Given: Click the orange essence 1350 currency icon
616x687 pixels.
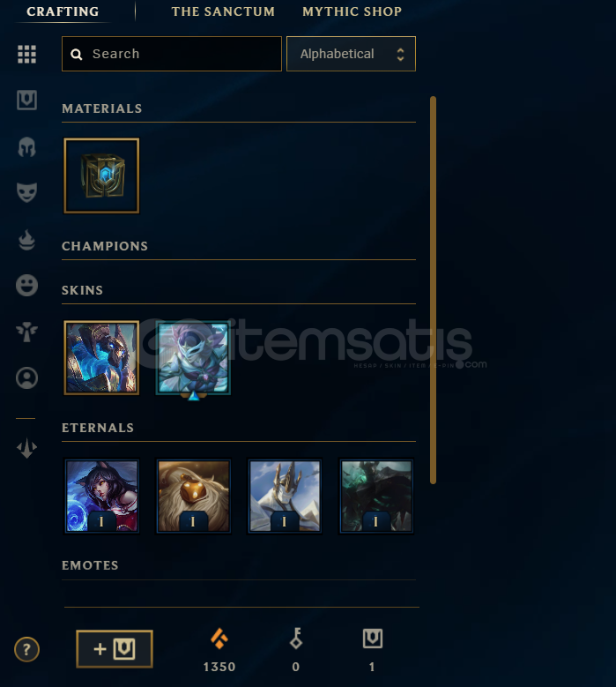Looking at the screenshot, I should tap(219, 638).
